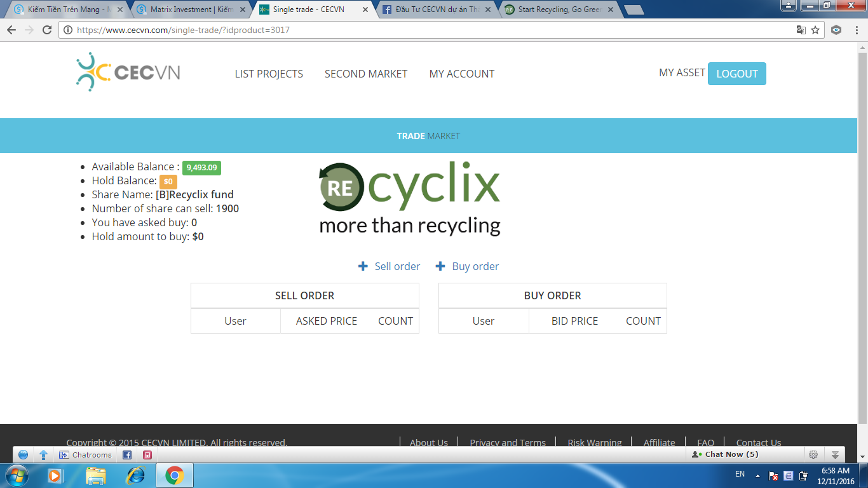Click the CECVN logo
This screenshot has height=488, width=868.
[128, 72]
